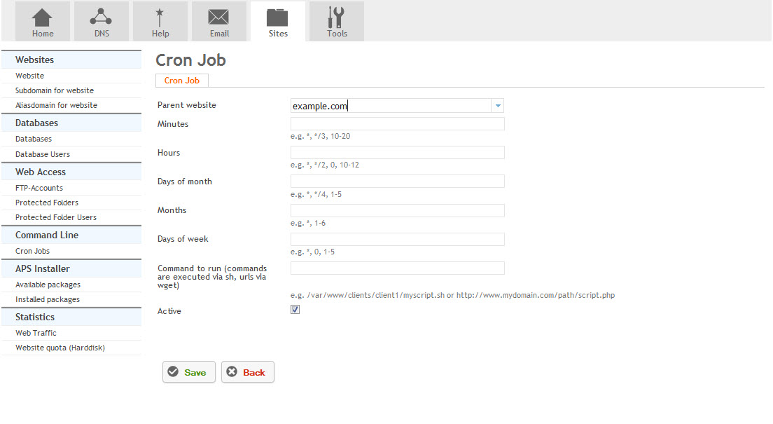Image resolution: width=773 pixels, height=424 pixels.
Task: Click the Days of month field
Action: click(x=397, y=181)
